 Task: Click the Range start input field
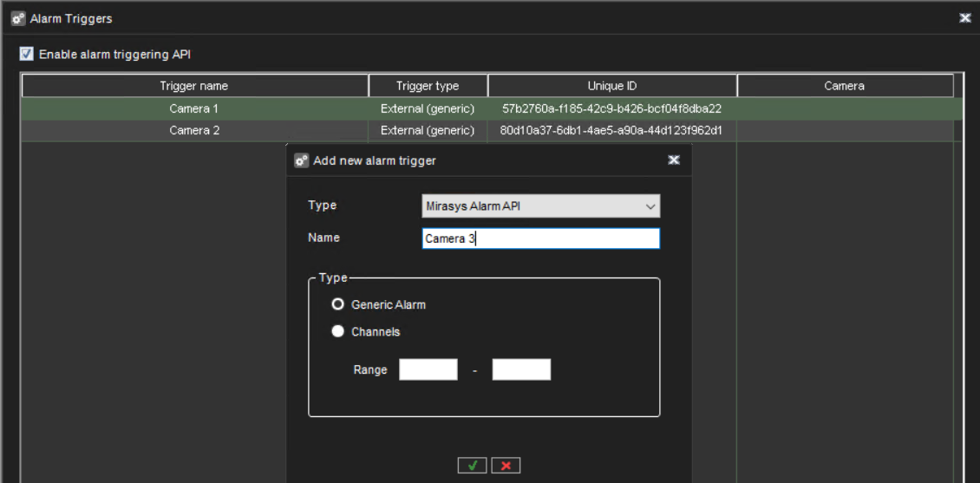[428, 369]
